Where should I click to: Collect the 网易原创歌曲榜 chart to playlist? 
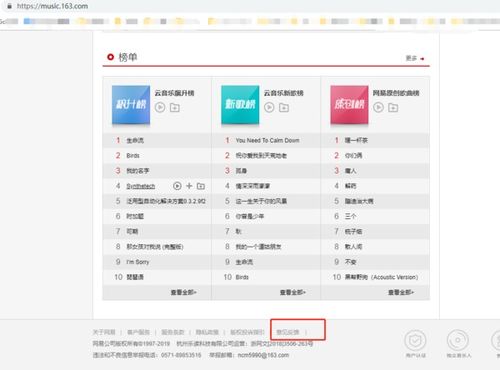(x=393, y=108)
